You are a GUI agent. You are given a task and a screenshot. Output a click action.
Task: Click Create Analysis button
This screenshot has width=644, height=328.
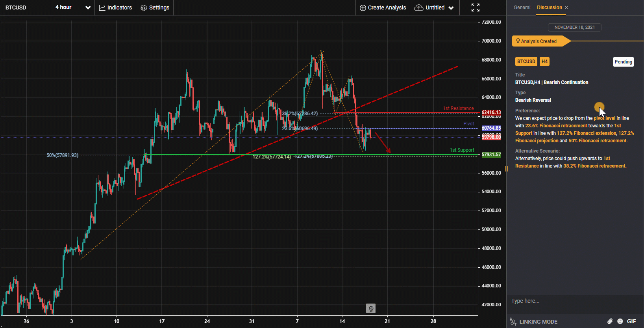tap(383, 7)
